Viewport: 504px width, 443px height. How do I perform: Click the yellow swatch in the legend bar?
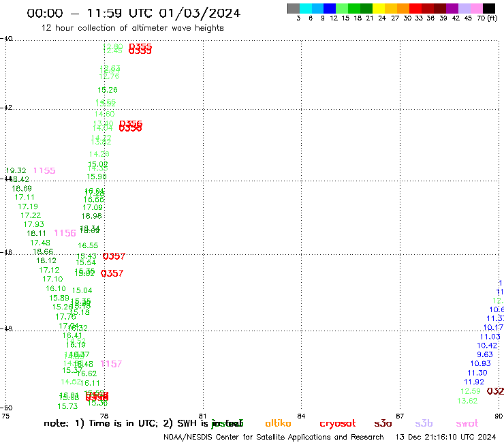pos(379,8)
